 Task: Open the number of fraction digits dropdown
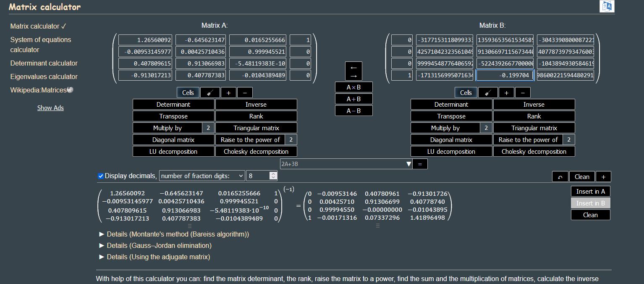click(x=202, y=176)
